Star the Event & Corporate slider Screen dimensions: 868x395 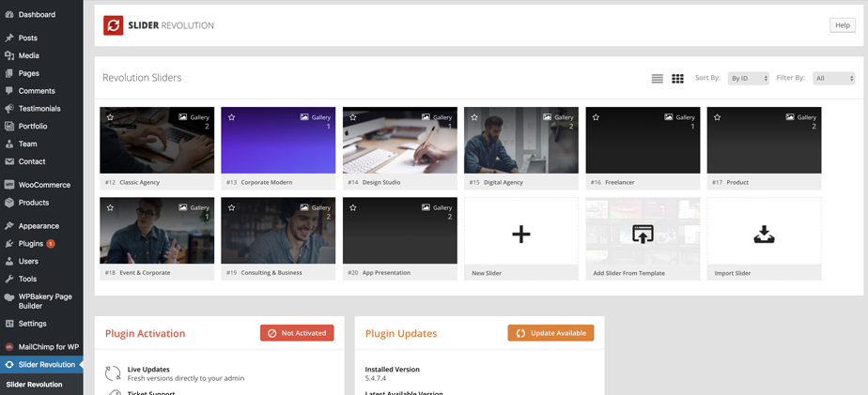point(110,207)
